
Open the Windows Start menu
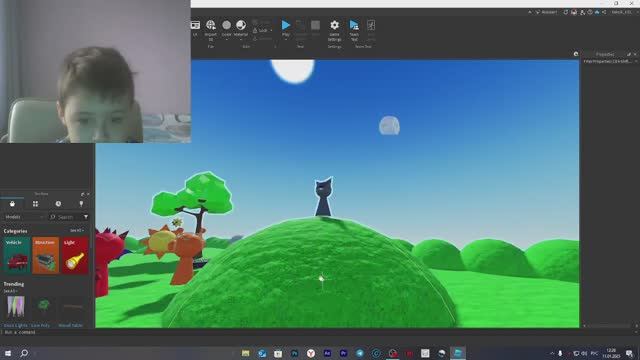pyautogui.click(x=8, y=353)
